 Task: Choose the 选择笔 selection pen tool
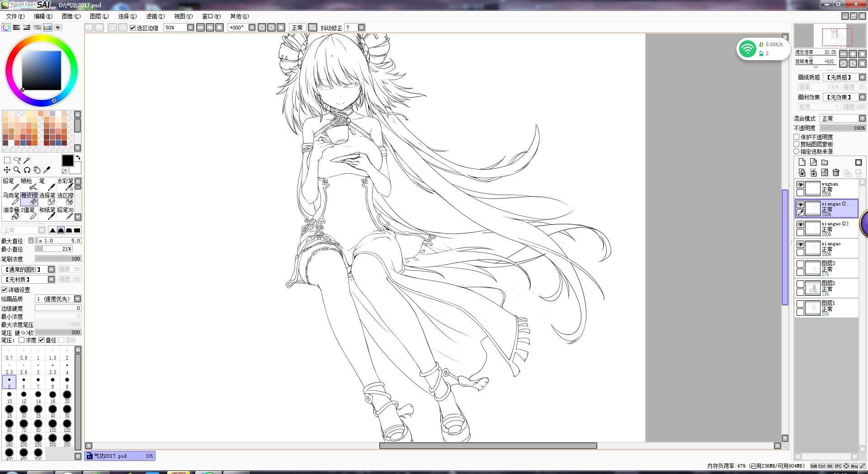pyautogui.click(x=47, y=199)
